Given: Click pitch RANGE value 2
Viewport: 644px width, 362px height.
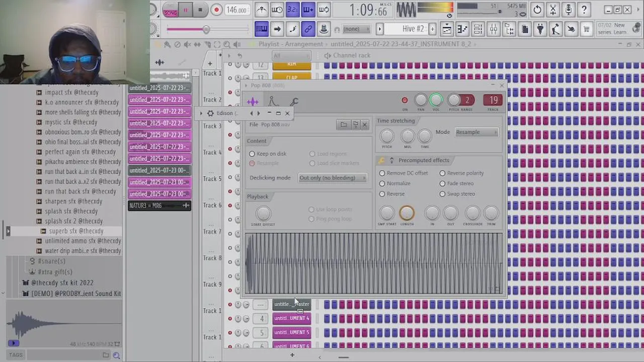Looking at the screenshot, I should click(x=467, y=100).
